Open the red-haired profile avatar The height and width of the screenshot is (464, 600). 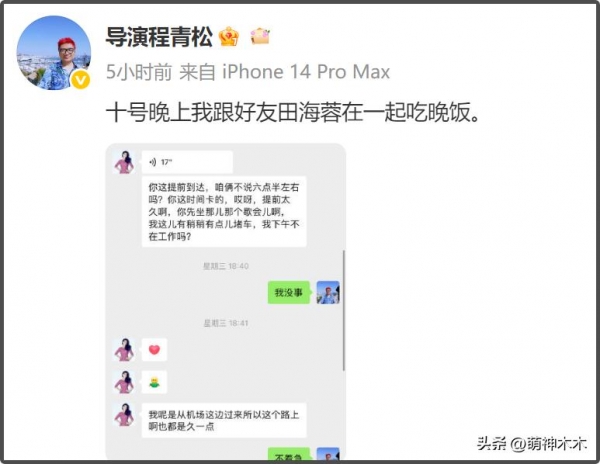tap(54, 53)
